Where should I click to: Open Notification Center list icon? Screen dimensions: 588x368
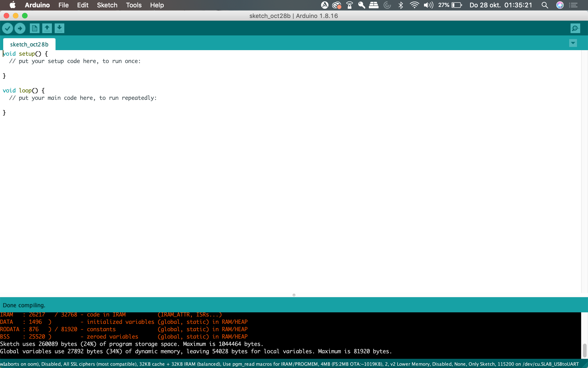click(574, 5)
